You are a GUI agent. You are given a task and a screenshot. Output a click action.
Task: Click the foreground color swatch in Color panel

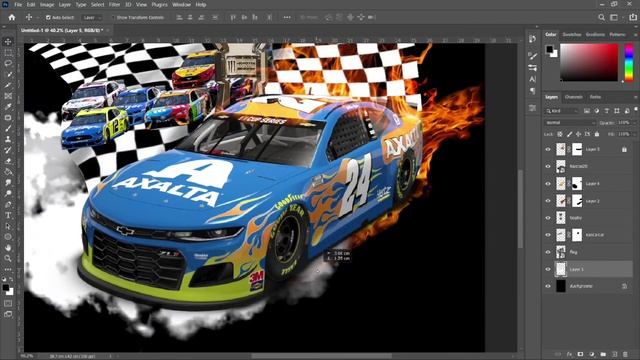point(549,49)
